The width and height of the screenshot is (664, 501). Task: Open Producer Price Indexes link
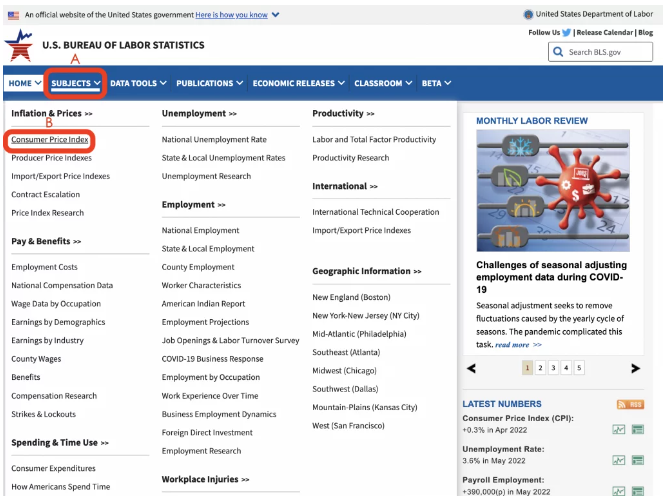tap(51, 158)
